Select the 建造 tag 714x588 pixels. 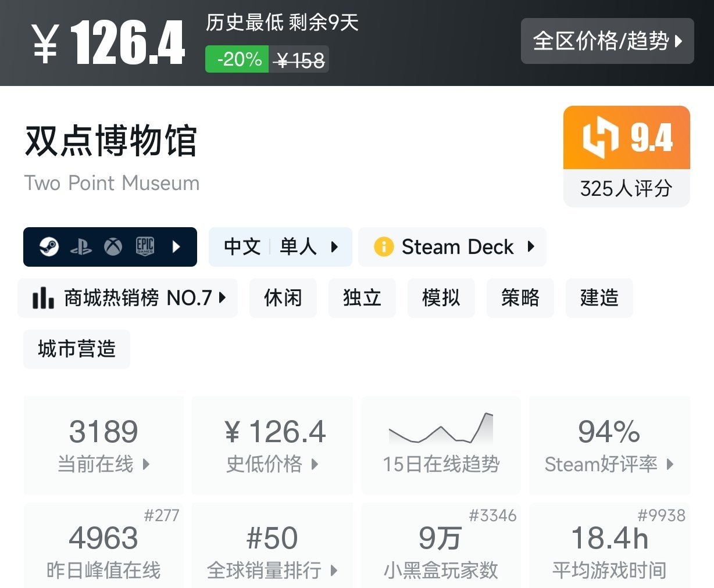pyautogui.click(x=599, y=298)
